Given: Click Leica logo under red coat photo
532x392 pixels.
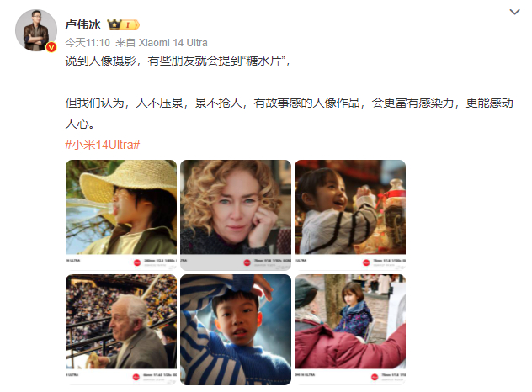Looking at the screenshot, I should click(x=375, y=377).
